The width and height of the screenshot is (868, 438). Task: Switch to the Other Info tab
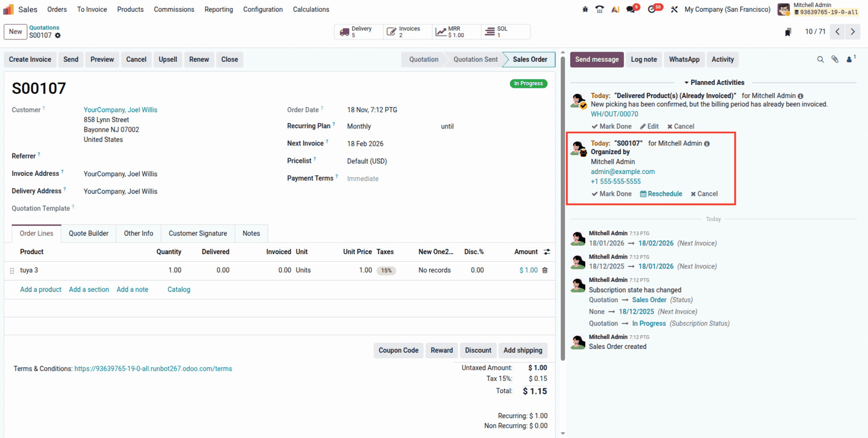point(138,233)
